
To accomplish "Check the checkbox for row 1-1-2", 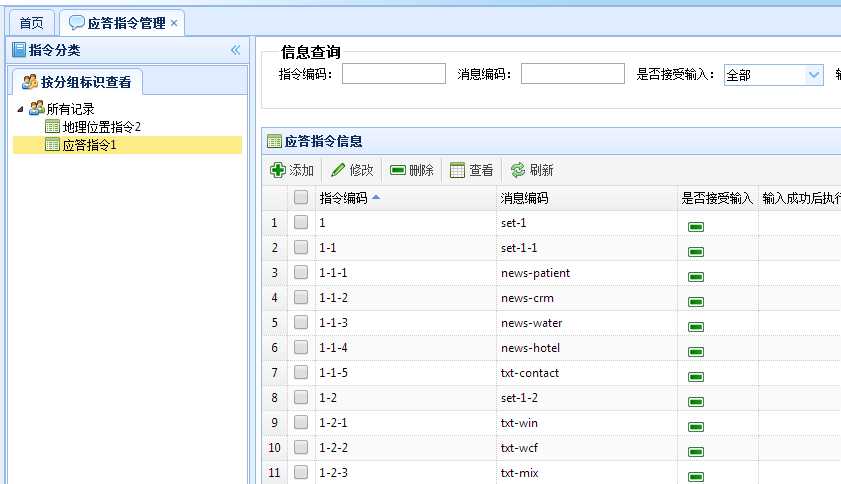I will [301, 297].
